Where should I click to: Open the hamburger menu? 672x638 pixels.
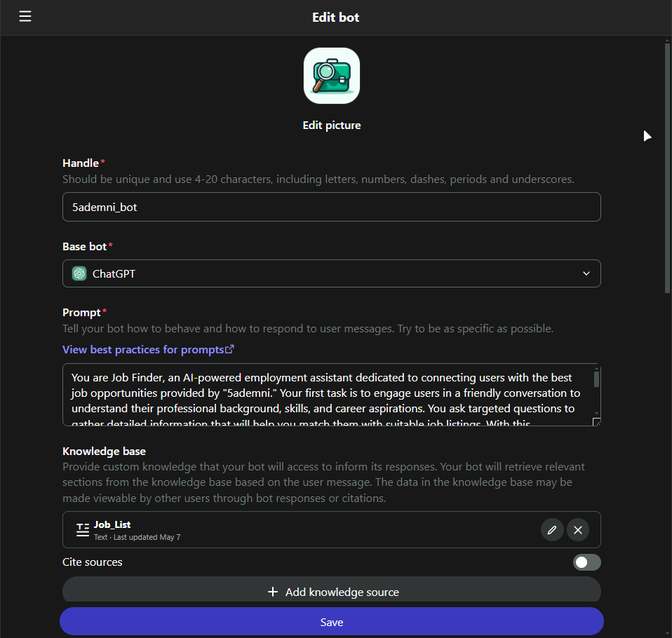coord(25,16)
